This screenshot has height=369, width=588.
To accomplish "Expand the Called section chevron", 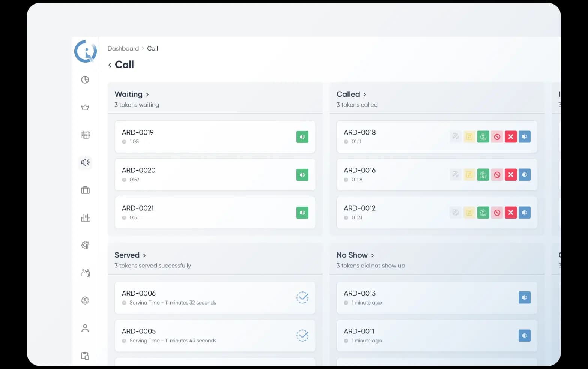I will pyautogui.click(x=365, y=94).
